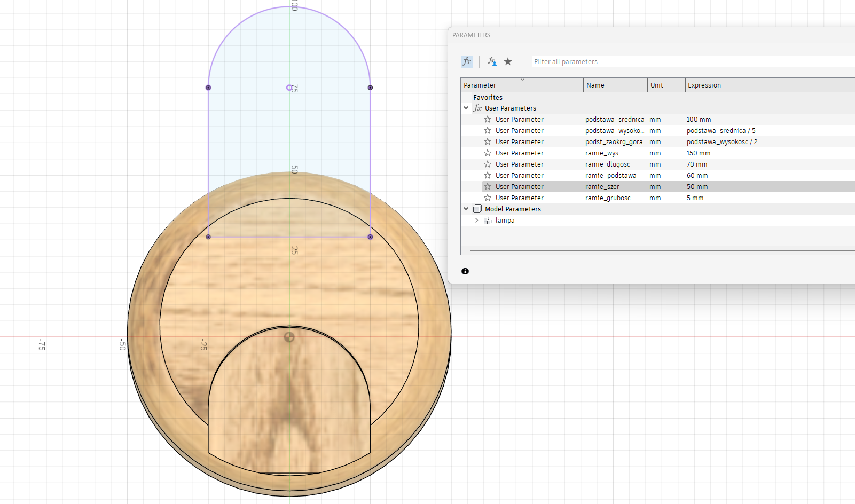Screen dimensions: 855x504
Task: Favorite the podstawa_srednica parameter star
Action: click(488, 120)
